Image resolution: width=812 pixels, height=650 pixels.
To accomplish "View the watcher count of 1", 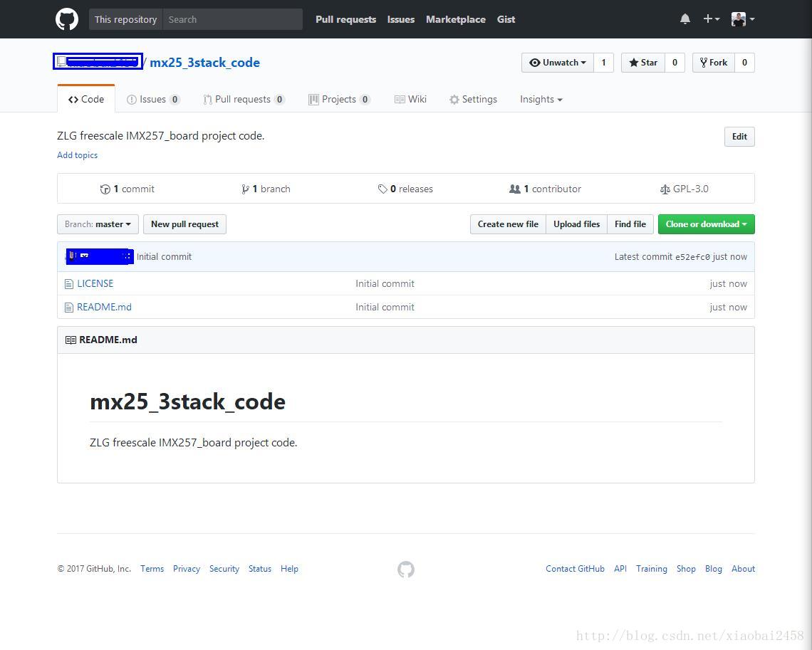I will pyautogui.click(x=603, y=63).
